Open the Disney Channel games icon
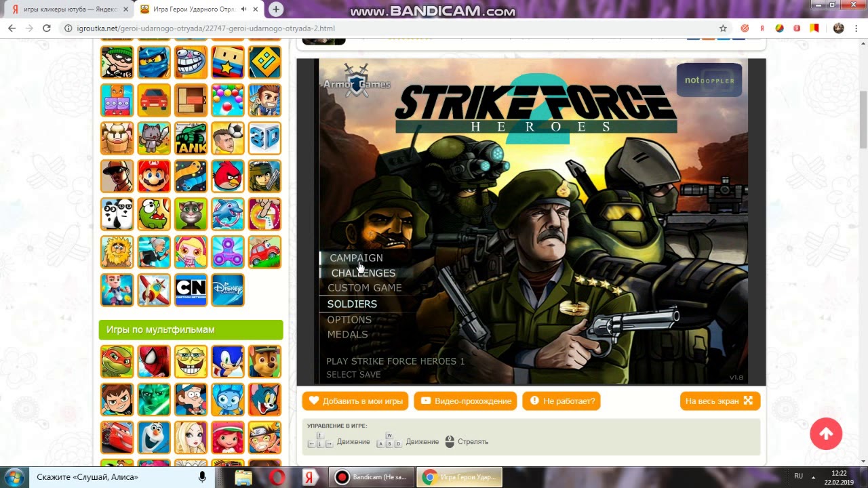This screenshot has height=488, width=868. [228, 290]
